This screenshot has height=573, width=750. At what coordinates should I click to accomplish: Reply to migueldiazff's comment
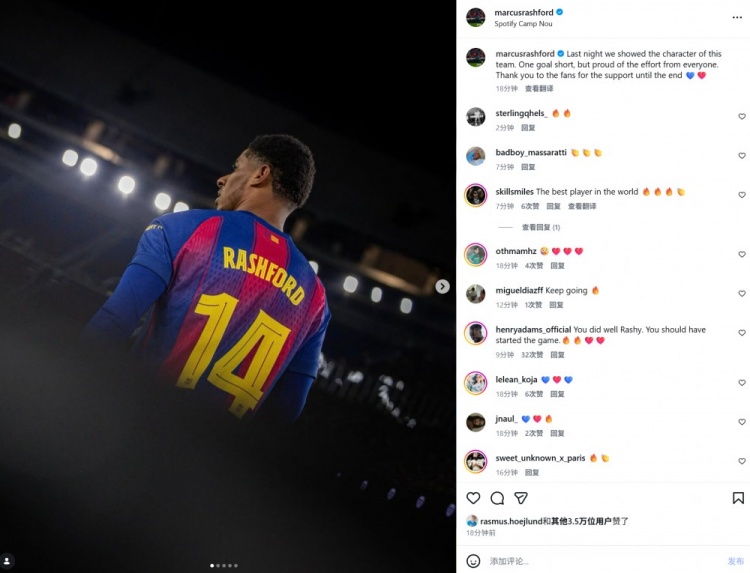click(x=557, y=305)
